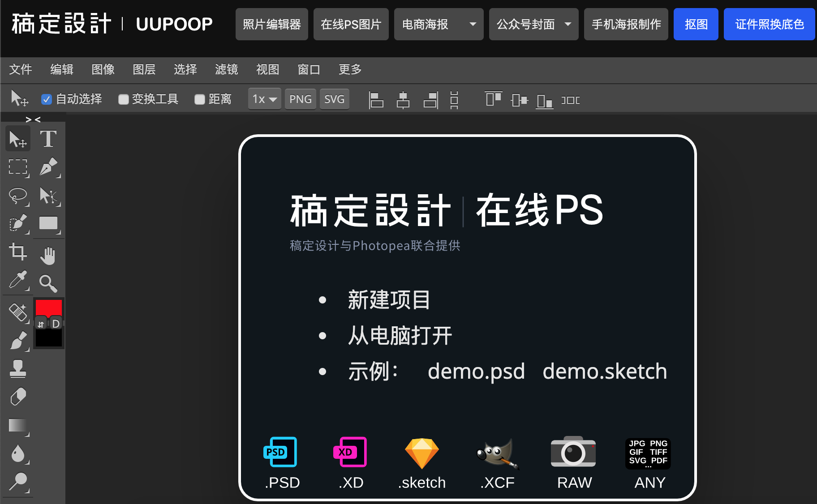
Task: Click the 在线PS图片 button
Action: tap(351, 24)
